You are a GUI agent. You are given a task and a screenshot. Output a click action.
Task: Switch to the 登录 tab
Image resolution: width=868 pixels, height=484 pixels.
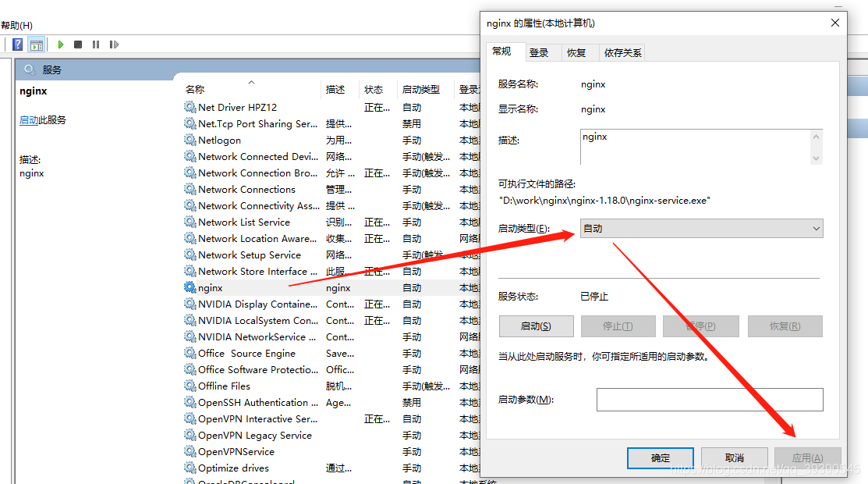pos(539,52)
